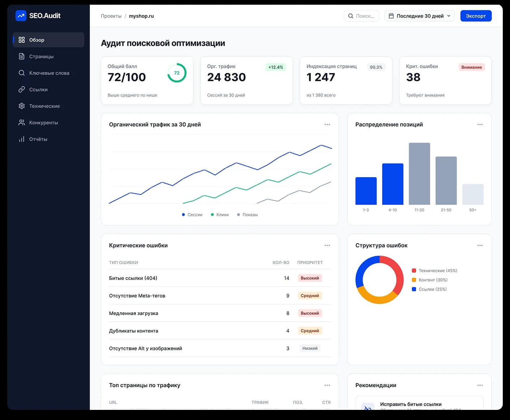510x420 pixels.
Task: Click the 11-20 positions bar
Action: click(x=419, y=174)
